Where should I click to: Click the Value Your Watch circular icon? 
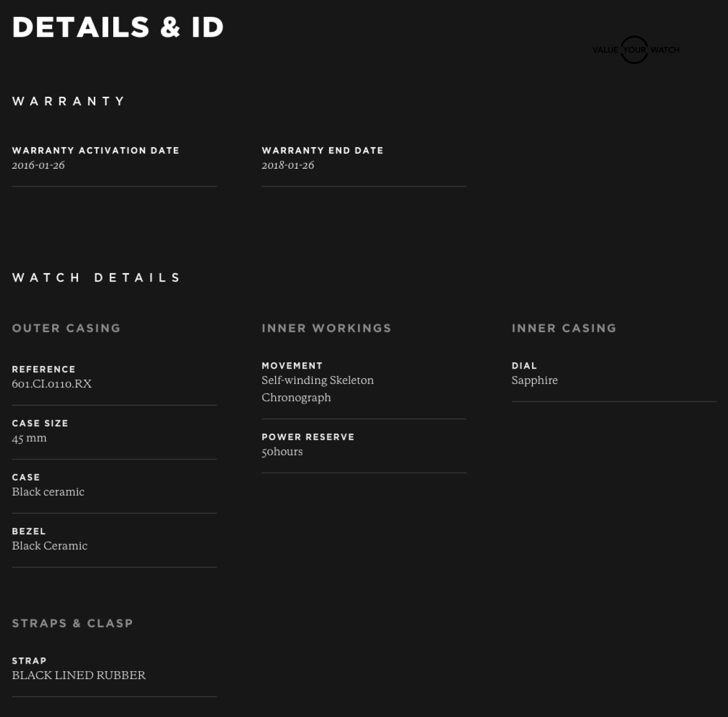635,50
